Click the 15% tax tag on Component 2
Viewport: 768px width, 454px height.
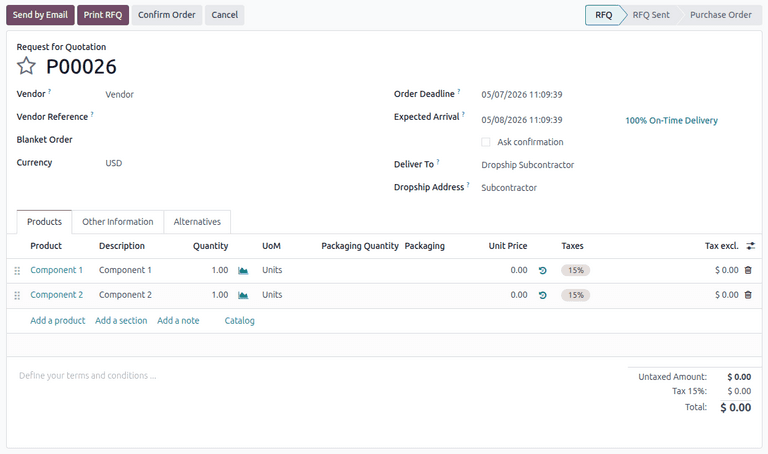point(576,295)
